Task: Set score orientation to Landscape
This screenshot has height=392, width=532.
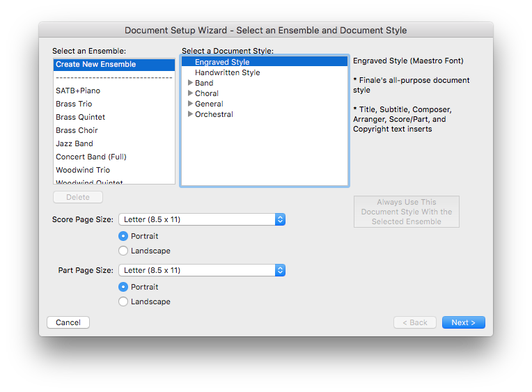Action: 123,251
